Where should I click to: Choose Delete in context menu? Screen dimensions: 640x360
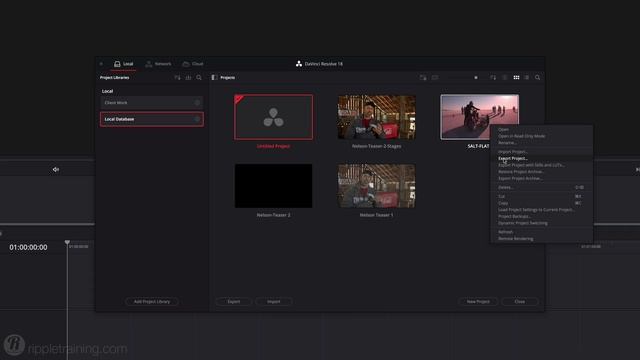(541, 187)
